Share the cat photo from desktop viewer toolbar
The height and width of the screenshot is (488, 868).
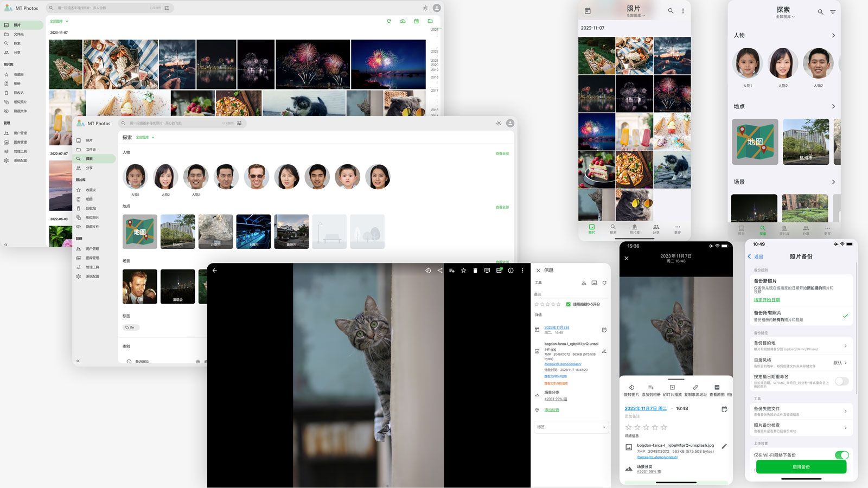tap(440, 270)
